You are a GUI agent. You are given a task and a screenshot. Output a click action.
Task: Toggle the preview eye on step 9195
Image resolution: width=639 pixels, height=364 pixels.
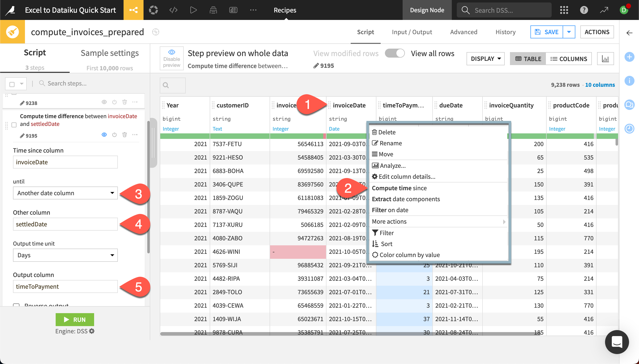click(x=104, y=135)
